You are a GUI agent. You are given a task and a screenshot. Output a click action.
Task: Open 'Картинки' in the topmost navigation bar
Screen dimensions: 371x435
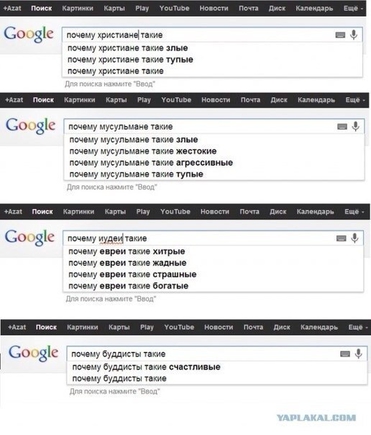pos(78,8)
